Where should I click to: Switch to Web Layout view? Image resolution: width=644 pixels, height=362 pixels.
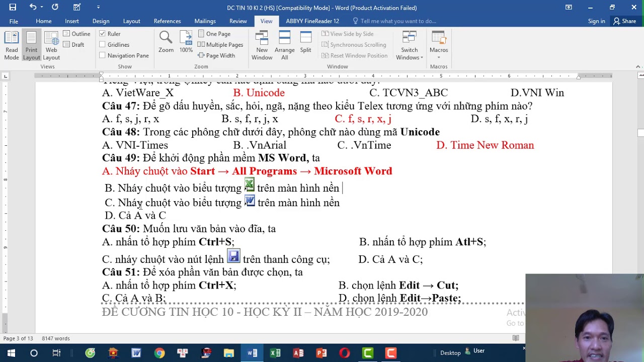[x=51, y=46]
